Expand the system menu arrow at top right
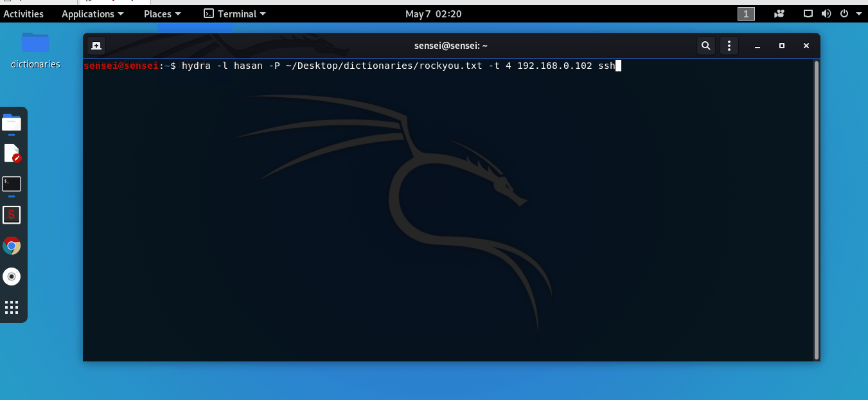 click(858, 14)
